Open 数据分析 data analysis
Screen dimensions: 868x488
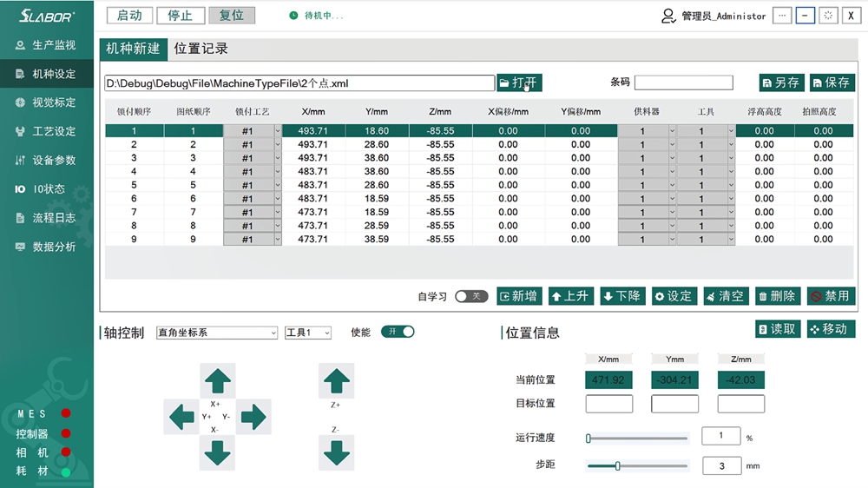pos(47,247)
